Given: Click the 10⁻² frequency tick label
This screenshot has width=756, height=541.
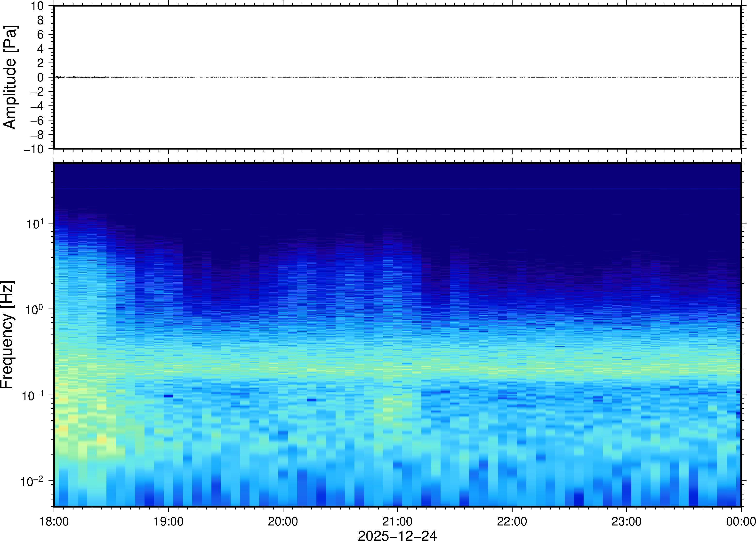Looking at the screenshot, I should pyautogui.click(x=32, y=482).
